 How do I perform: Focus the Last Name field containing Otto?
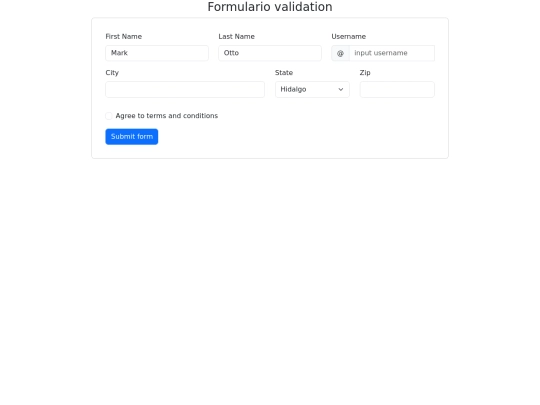click(x=270, y=53)
